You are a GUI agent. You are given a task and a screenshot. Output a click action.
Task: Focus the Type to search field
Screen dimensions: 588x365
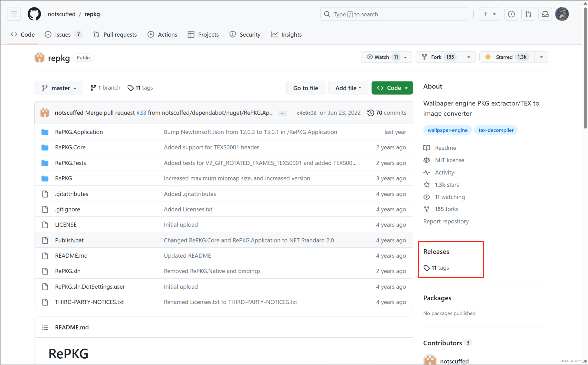click(x=394, y=14)
